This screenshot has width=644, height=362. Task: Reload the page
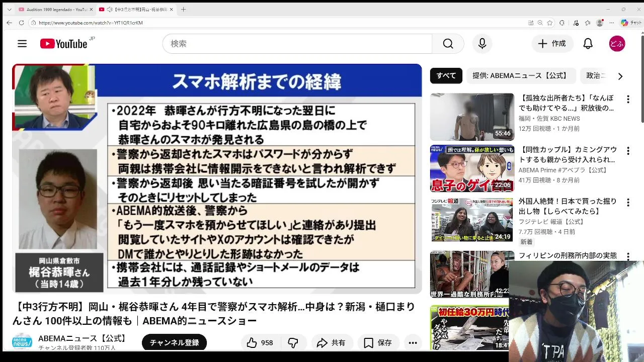(21, 23)
